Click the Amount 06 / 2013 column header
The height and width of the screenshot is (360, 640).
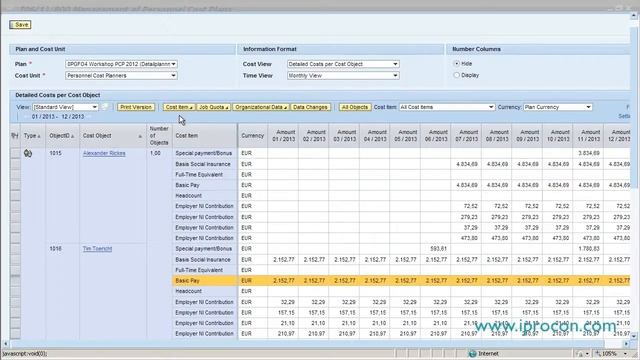436,136
